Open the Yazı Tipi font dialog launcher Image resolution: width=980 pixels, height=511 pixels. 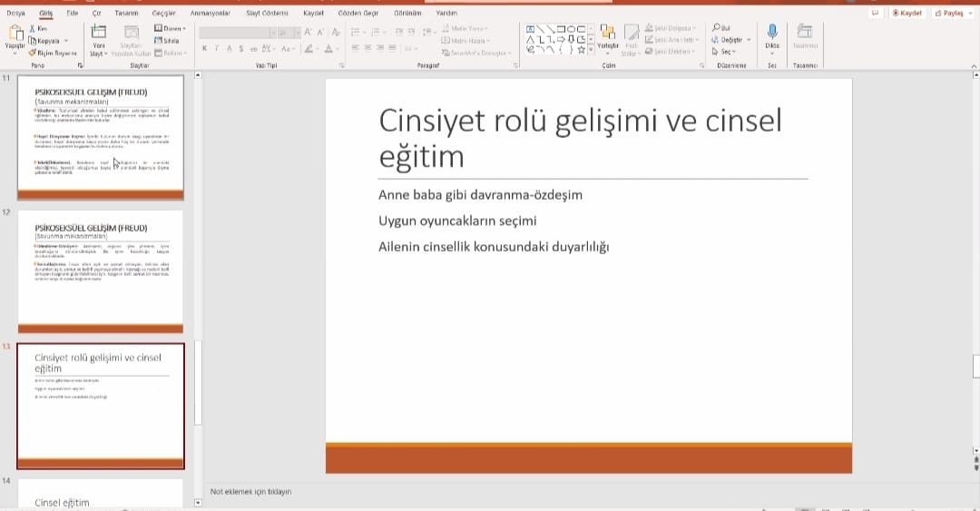tap(341, 65)
